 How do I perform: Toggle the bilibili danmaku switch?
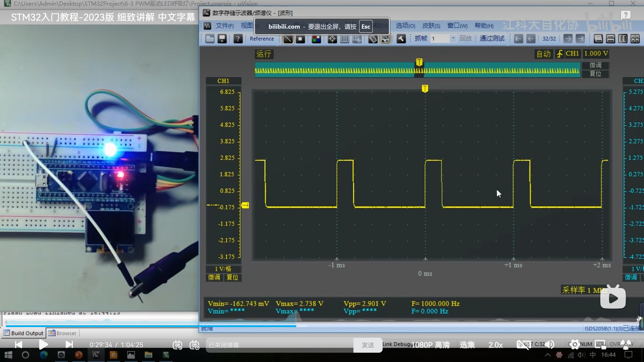coord(177,345)
